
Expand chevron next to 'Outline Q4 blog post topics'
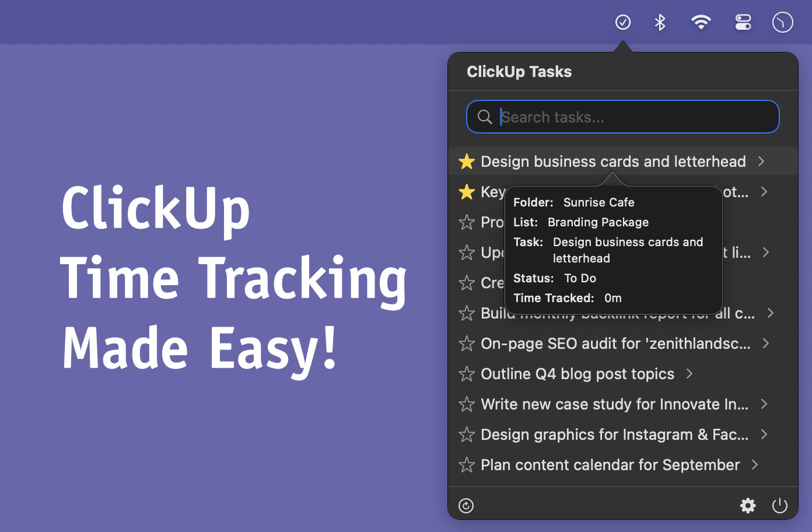pyautogui.click(x=689, y=374)
